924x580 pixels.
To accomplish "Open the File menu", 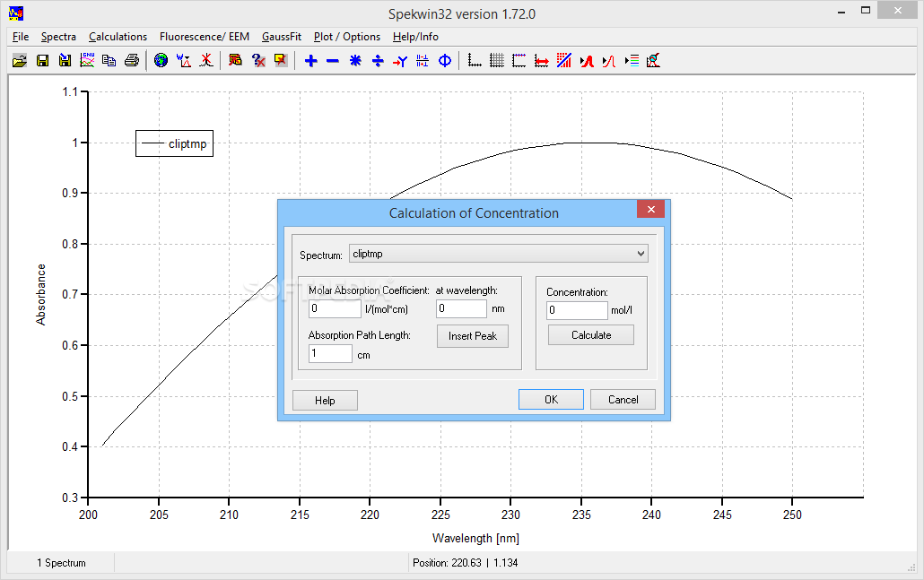I will (21, 37).
